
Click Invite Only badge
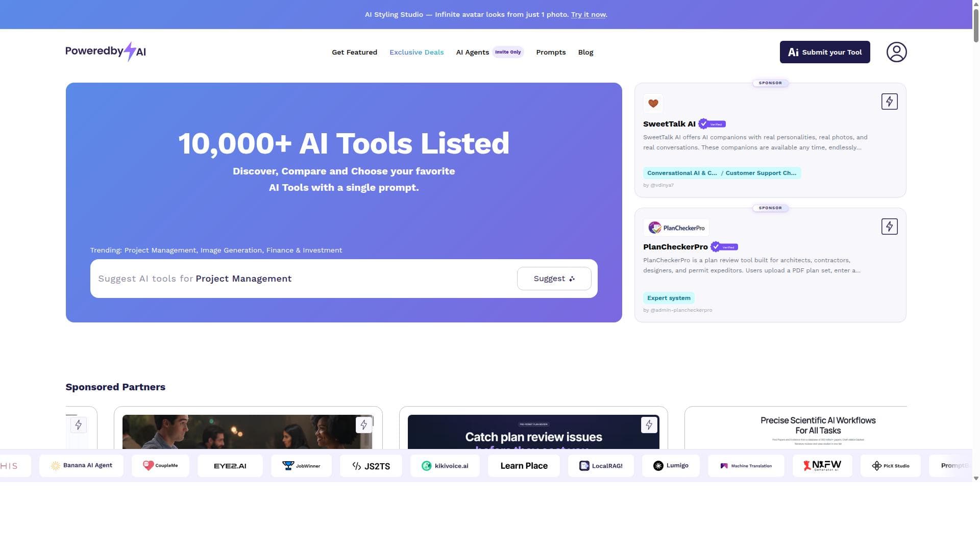tap(508, 52)
